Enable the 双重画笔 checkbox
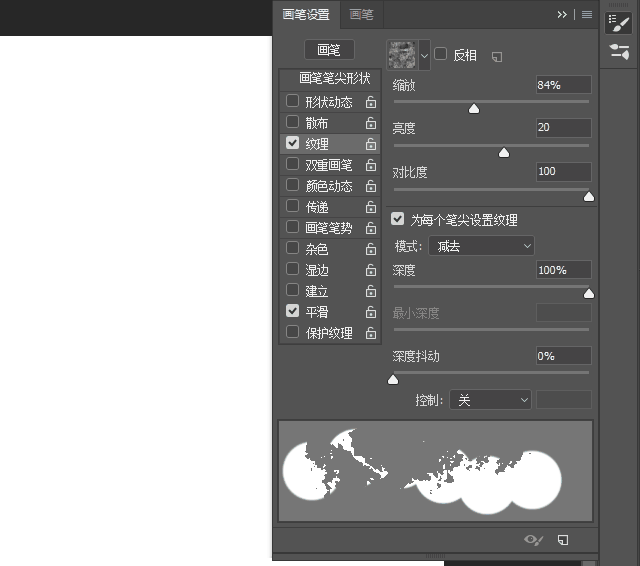This screenshot has height=566, width=640. pyautogui.click(x=292, y=164)
